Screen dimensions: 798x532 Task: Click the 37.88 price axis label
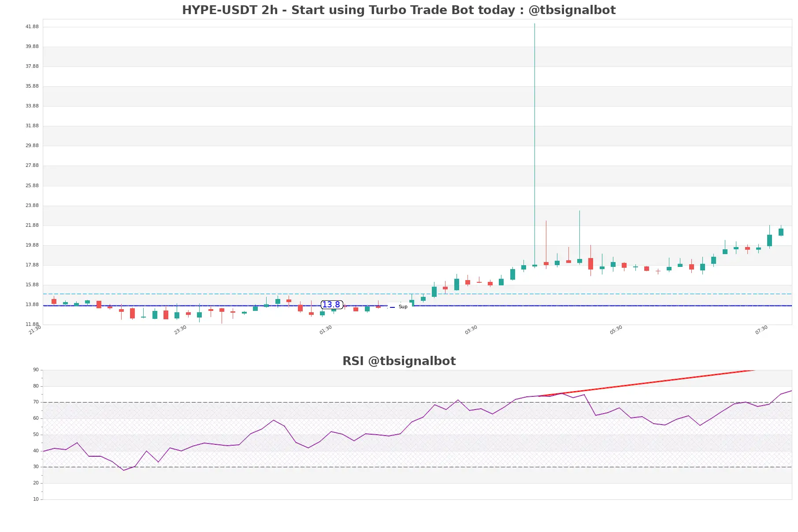pos(32,66)
